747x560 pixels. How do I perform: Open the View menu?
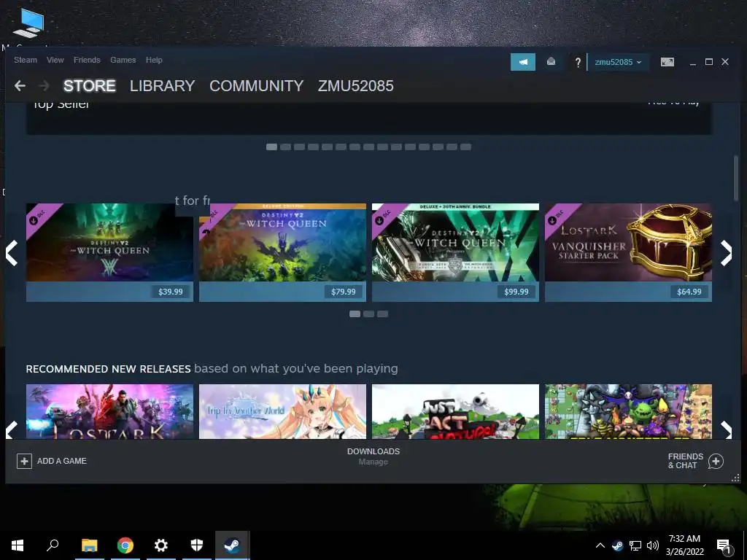[55, 60]
